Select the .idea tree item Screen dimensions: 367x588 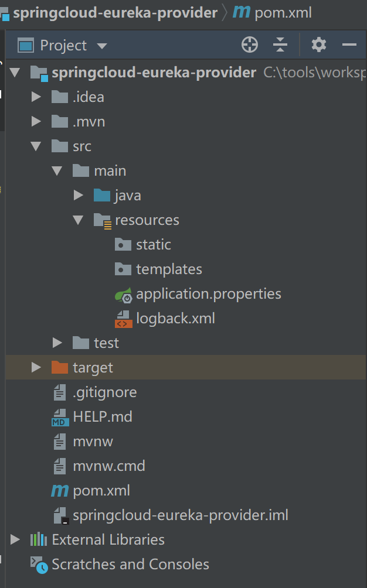tap(89, 97)
